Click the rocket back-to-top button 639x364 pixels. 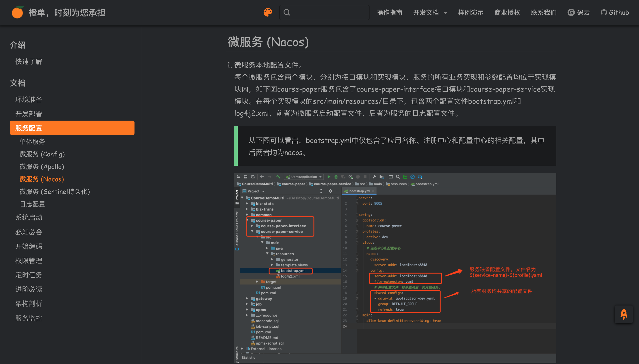point(624,314)
